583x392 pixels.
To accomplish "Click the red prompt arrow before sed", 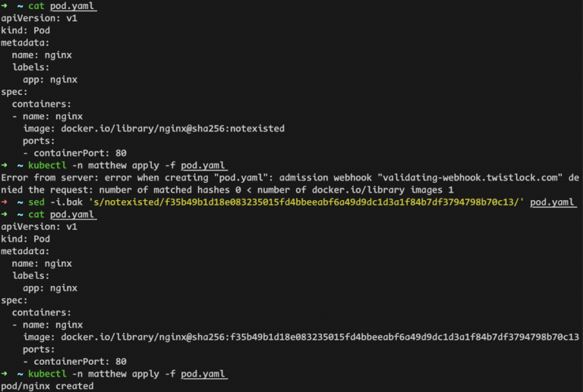I will point(4,202).
